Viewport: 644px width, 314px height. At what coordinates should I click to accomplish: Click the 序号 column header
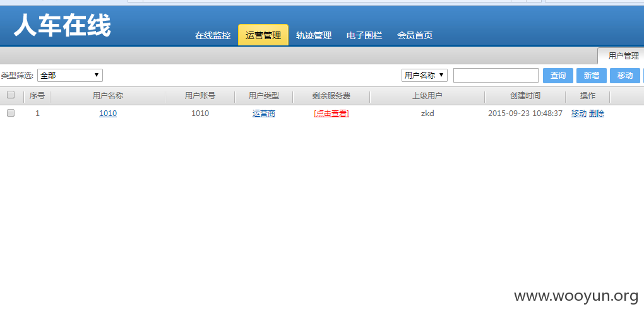coord(37,96)
